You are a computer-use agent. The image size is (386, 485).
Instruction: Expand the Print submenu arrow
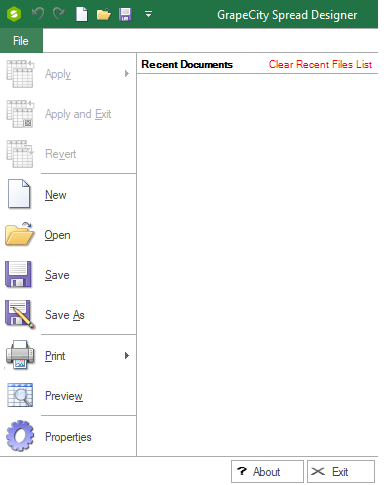[x=127, y=355]
